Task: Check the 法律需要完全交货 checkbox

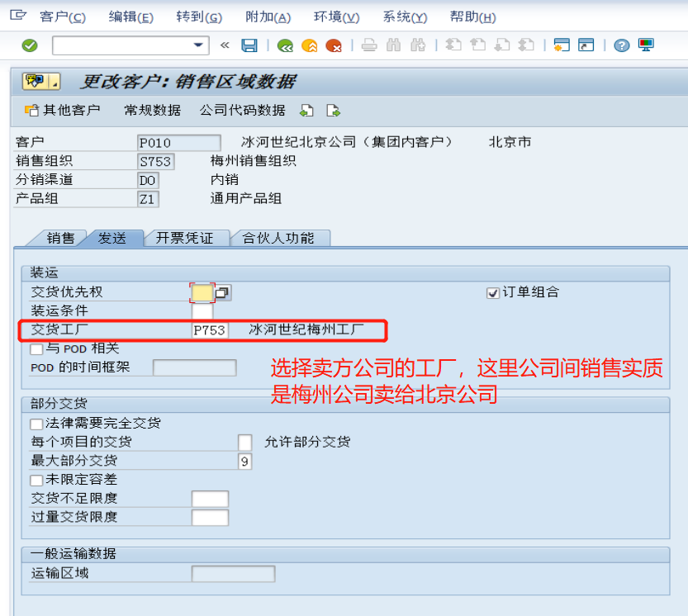Action: click(x=36, y=424)
